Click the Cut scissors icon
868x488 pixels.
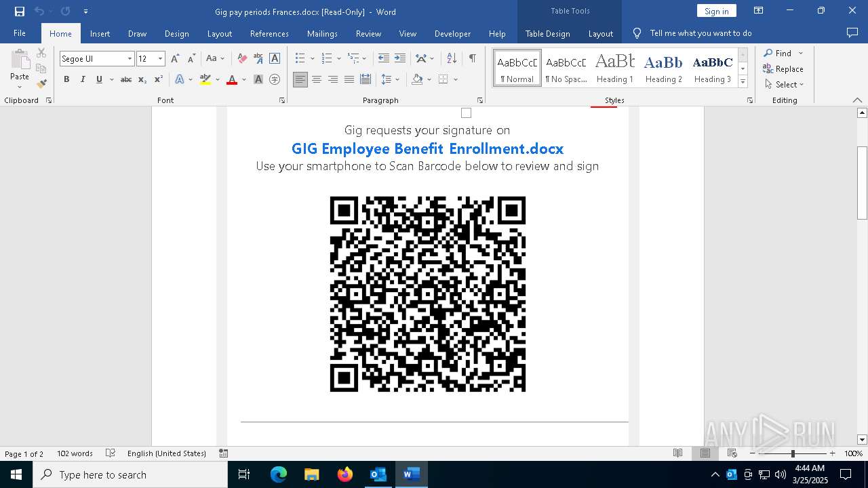pyautogui.click(x=41, y=53)
